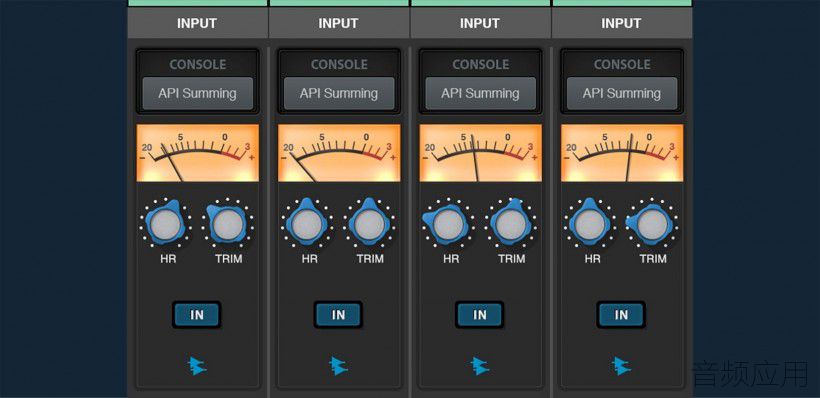The width and height of the screenshot is (820, 398).
Task: Toggle the IN button on the fourth strip
Action: (x=621, y=315)
